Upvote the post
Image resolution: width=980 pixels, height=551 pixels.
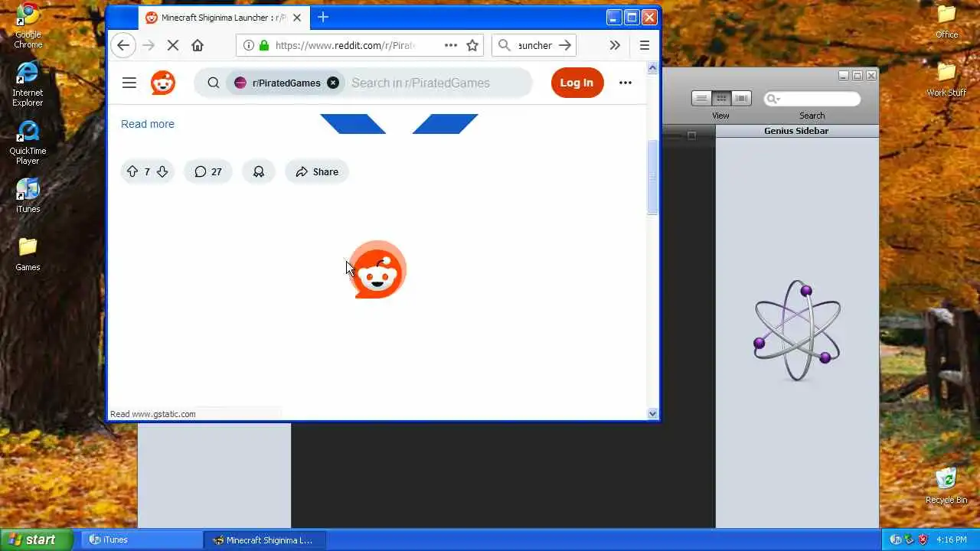(x=132, y=171)
